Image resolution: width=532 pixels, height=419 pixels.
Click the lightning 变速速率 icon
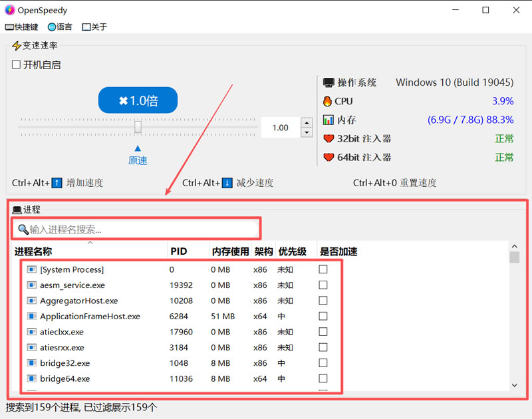[x=16, y=45]
